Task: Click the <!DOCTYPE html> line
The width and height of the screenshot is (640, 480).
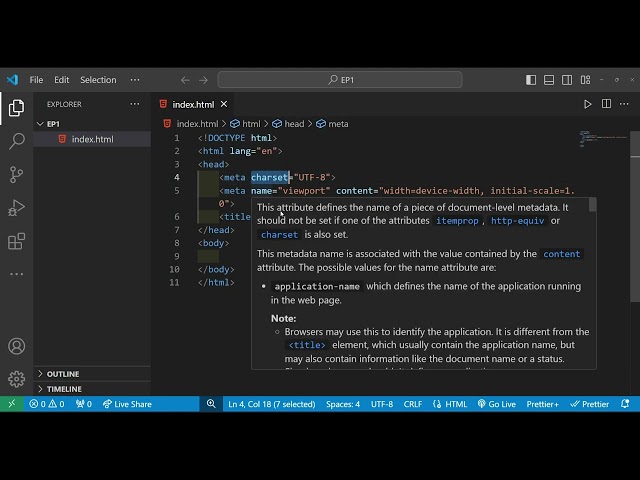Action: (x=237, y=138)
